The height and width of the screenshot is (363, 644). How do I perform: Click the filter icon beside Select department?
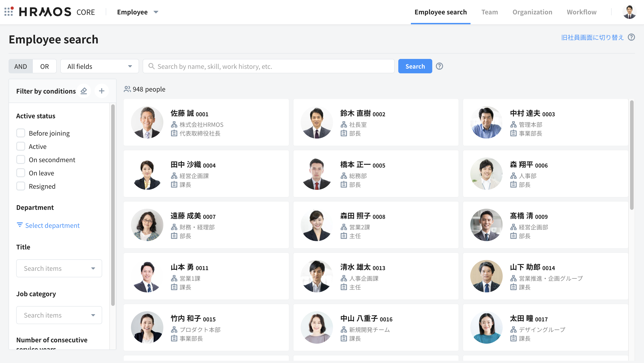tap(20, 225)
